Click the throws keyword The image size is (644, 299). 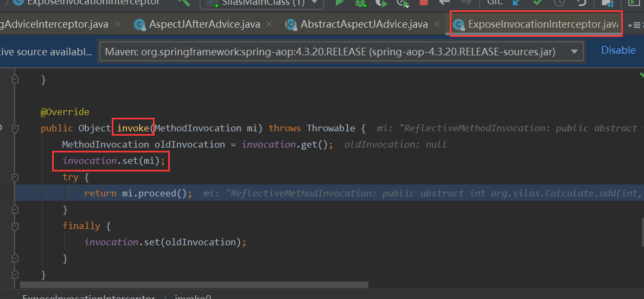[285, 128]
